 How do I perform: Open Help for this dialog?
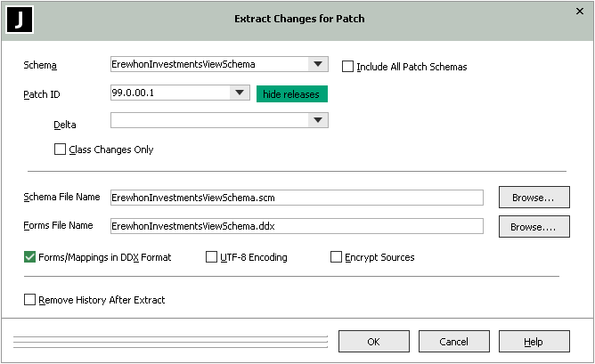coord(534,342)
